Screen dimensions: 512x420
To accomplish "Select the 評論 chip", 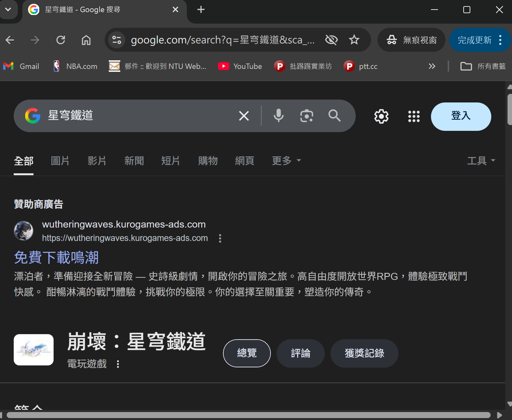I will [301, 353].
